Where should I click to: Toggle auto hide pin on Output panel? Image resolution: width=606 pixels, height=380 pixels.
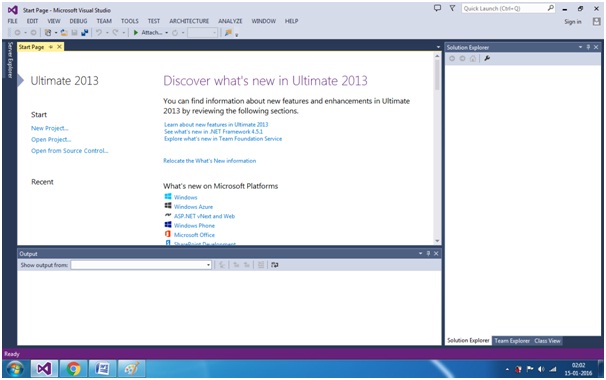click(x=428, y=253)
